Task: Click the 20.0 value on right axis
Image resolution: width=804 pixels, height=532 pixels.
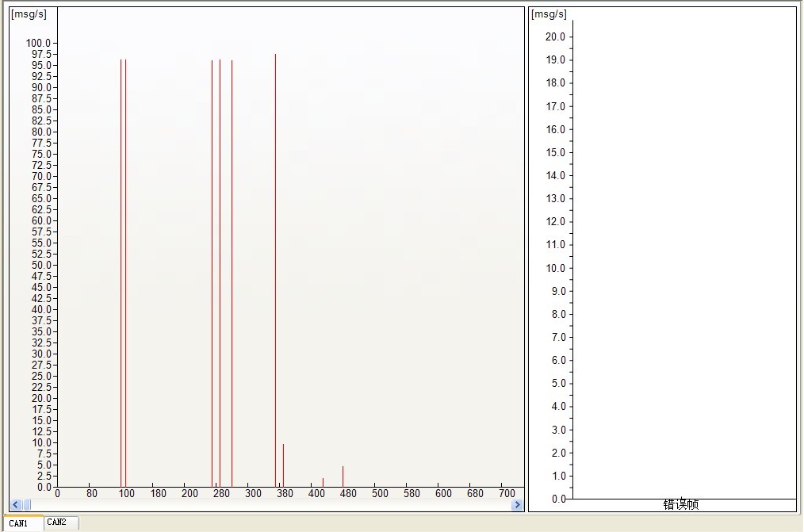Action: coord(555,36)
